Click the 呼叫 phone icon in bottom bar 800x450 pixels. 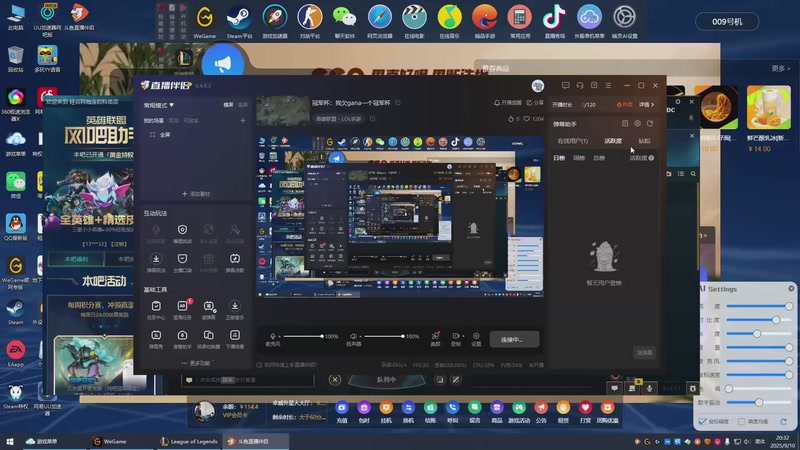click(453, 407)
